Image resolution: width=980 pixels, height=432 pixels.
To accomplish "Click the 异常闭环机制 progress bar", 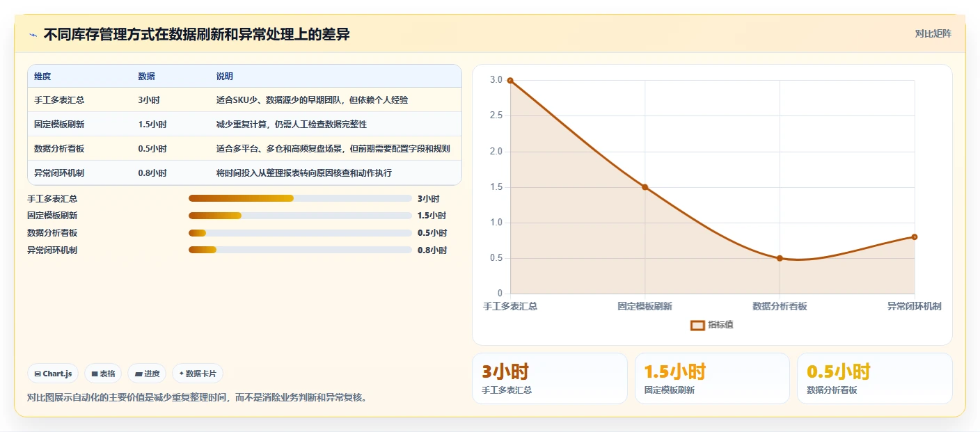I will (x=300, y=250).
